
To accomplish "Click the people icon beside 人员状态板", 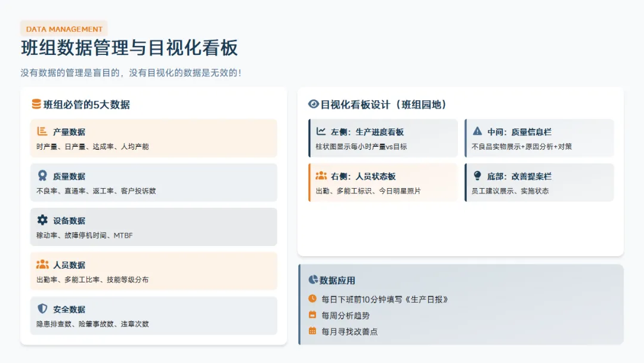I will click(x=321, y=176).
